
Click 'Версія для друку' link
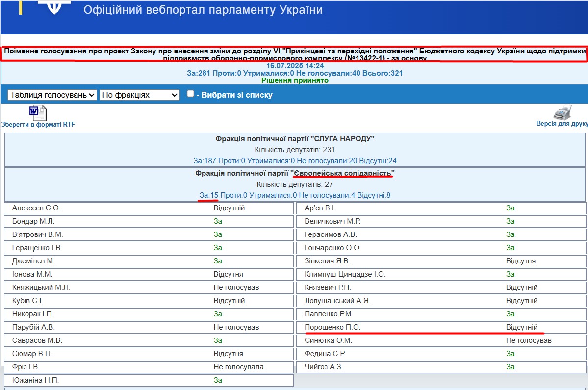coord(562,123)
